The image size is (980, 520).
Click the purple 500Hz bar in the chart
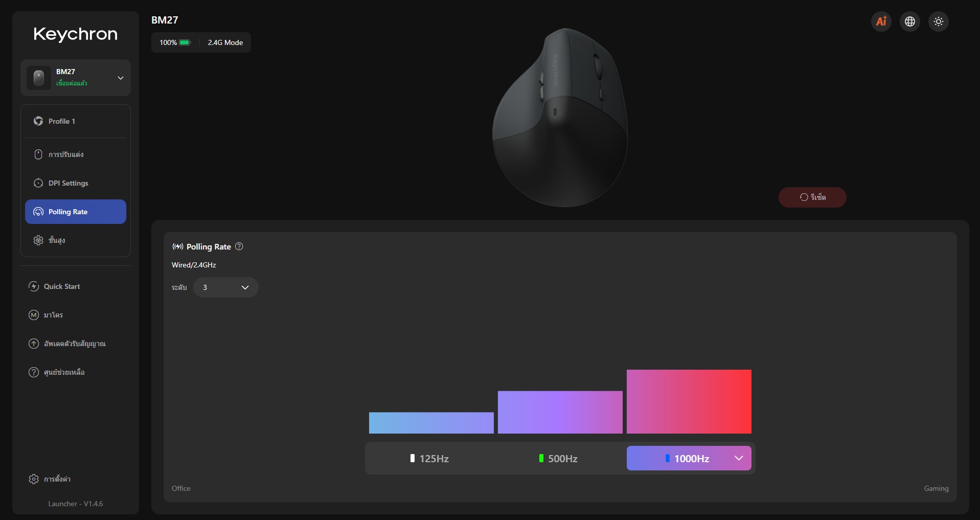(x=560, y=412)
